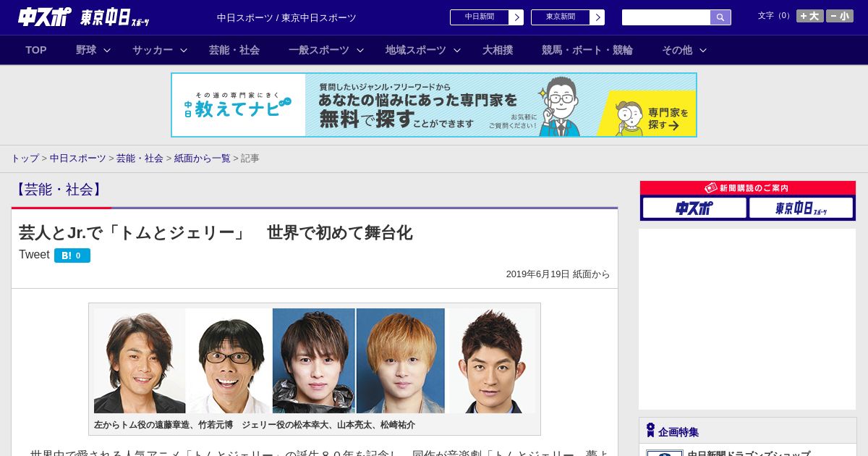
Task: Open the 大相撲 menu item
Action: coord(498,50)
